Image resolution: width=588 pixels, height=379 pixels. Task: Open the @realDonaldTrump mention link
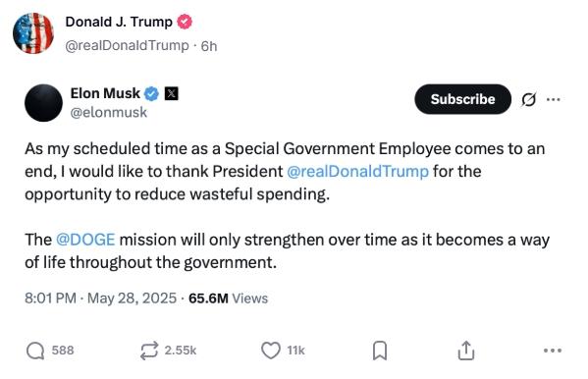(357, 171)
